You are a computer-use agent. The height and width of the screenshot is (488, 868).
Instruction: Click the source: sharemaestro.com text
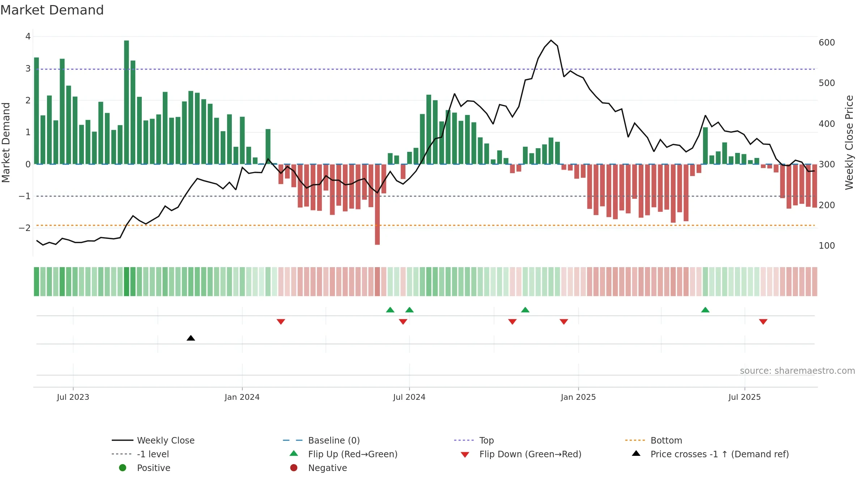(x=797, y=371)
